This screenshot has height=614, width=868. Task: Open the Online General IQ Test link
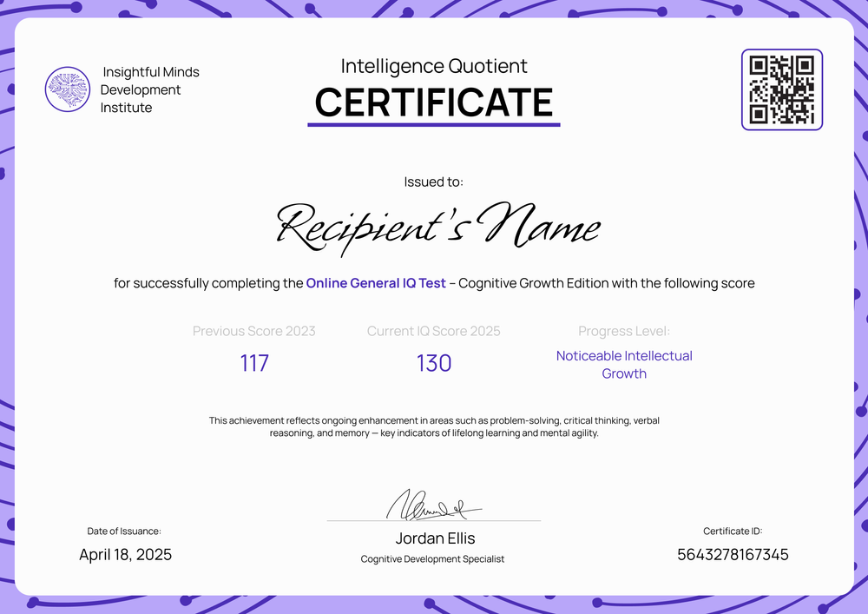tap(376, 283)
